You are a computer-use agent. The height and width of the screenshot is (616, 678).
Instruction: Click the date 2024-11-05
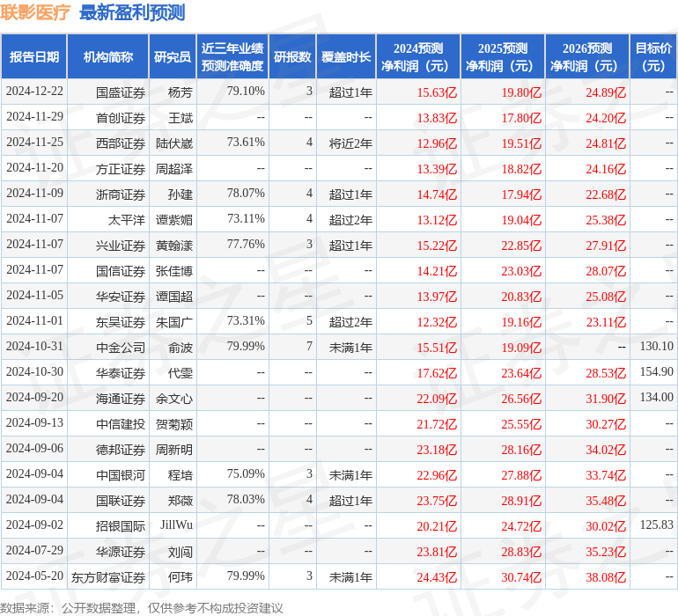coord(34,296)
